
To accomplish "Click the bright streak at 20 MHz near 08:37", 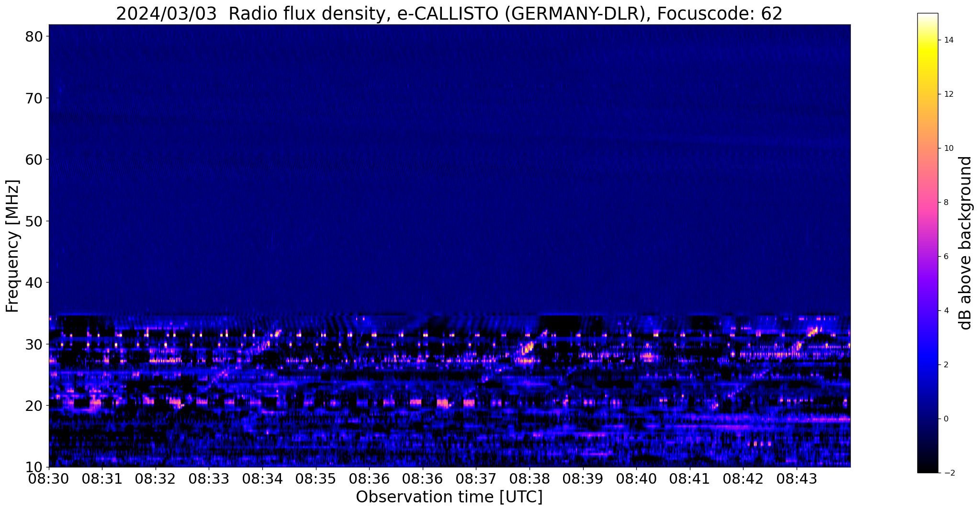I will [469, 403].
